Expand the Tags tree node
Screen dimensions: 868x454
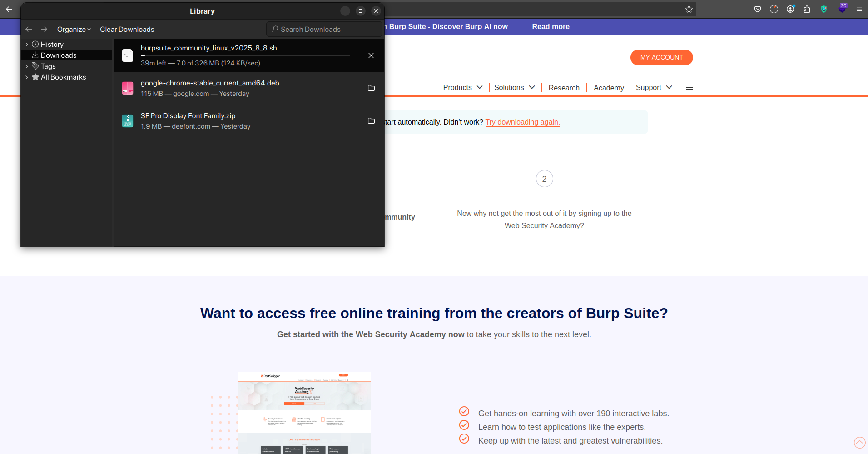pos(27,66)
